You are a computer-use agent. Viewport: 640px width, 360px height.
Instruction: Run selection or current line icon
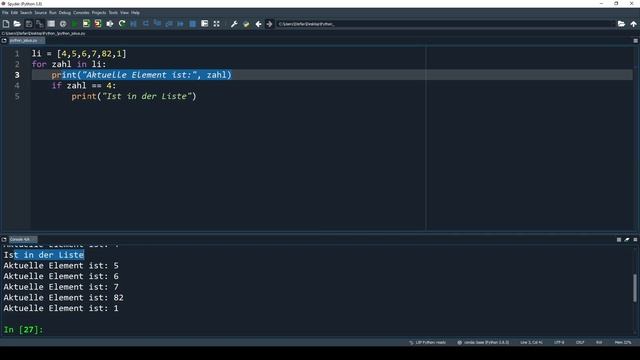point(110,24)
